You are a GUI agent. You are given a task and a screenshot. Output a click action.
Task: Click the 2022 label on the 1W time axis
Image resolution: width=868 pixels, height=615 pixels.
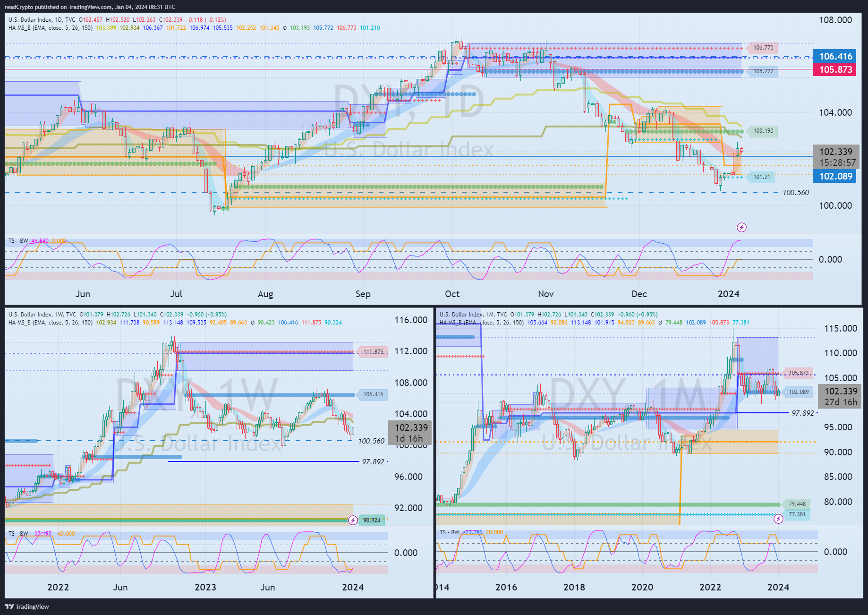58,587
